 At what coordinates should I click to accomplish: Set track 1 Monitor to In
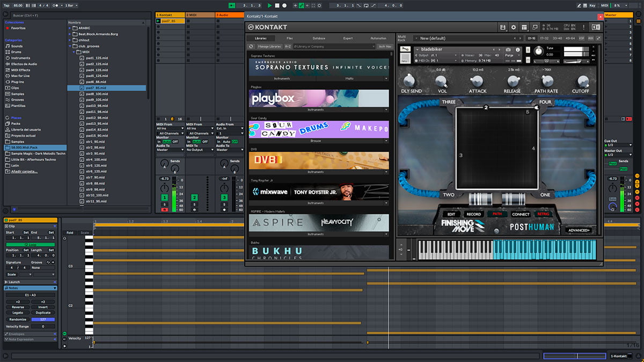coord(159,142)
